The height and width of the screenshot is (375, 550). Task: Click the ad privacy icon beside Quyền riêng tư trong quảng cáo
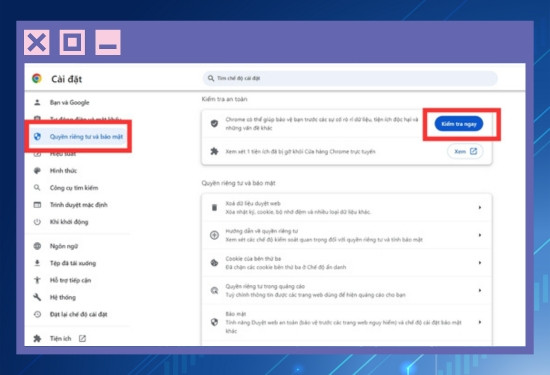pyautogui.click(x=214, y=290)
